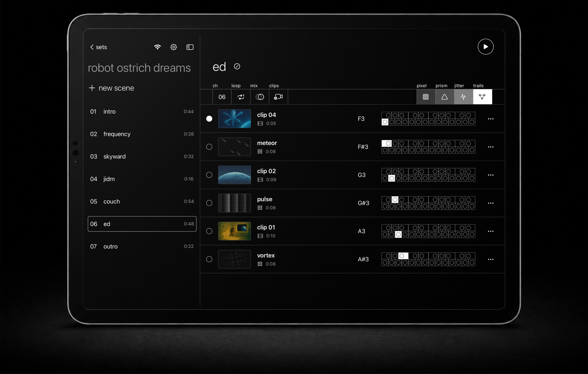The height and width of the screenshot is (374, 588).
Task: Select the meteor radio button
Action: (x=209, y=147)
